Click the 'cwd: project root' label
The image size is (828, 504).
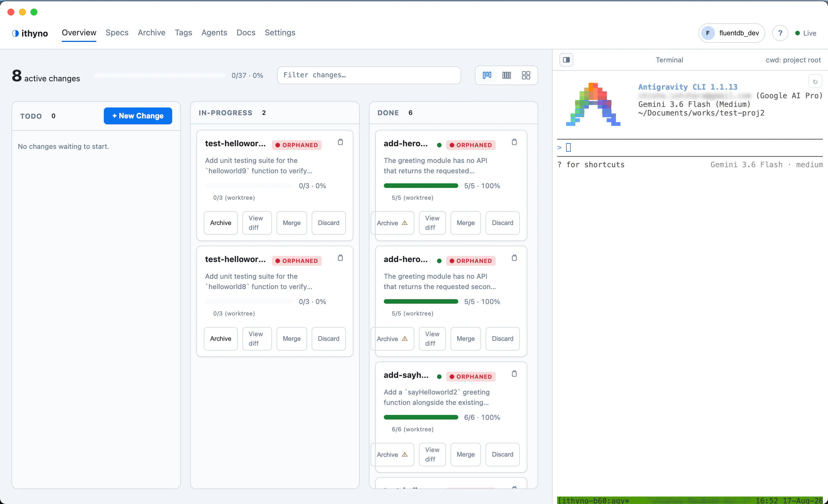793,60
